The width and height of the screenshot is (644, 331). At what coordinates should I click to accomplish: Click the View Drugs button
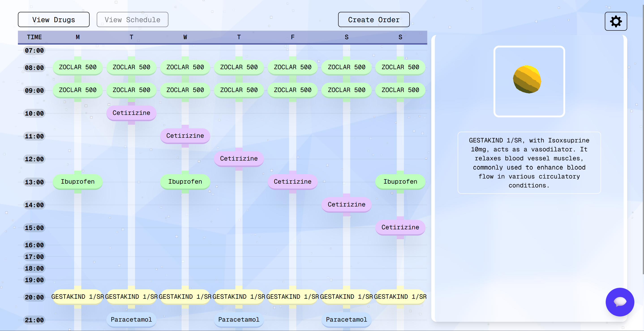54,19
